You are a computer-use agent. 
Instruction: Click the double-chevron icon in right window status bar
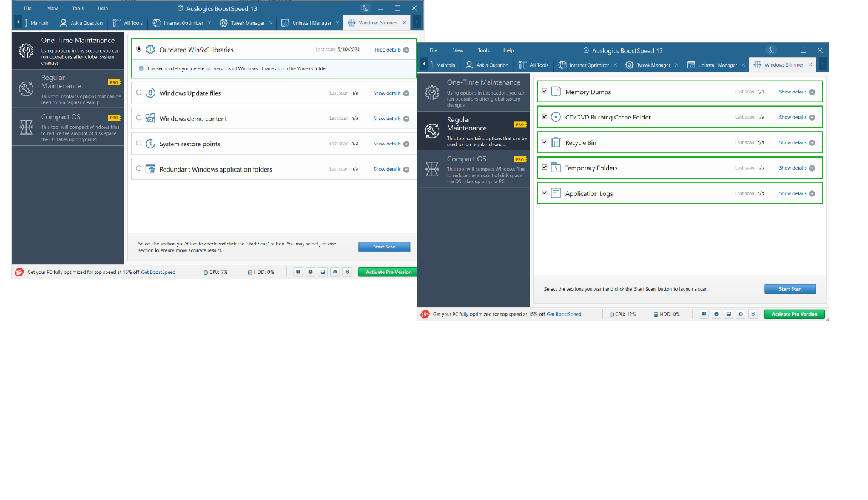pos(753,314)
